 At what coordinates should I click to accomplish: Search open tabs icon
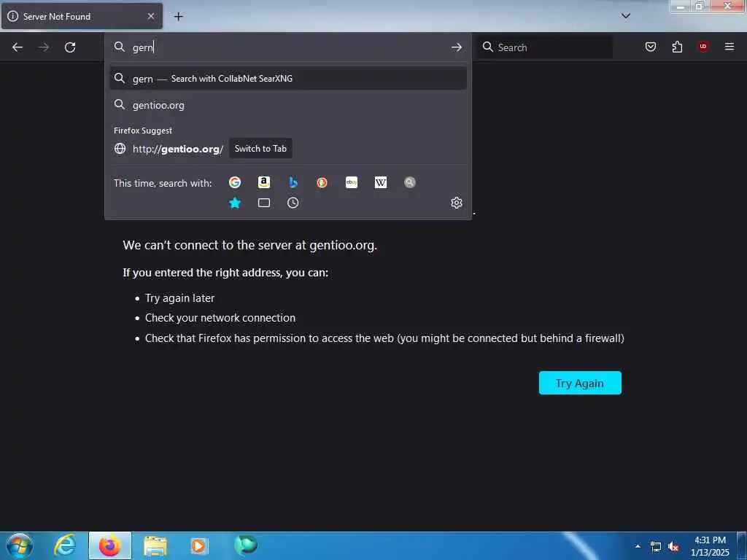pos(264,203)
